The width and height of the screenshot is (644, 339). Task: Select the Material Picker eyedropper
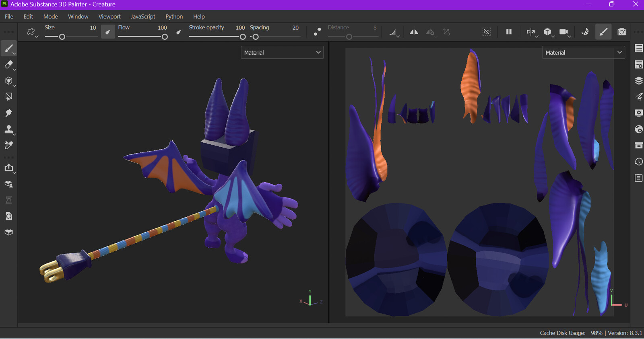[x=8, y=145]
